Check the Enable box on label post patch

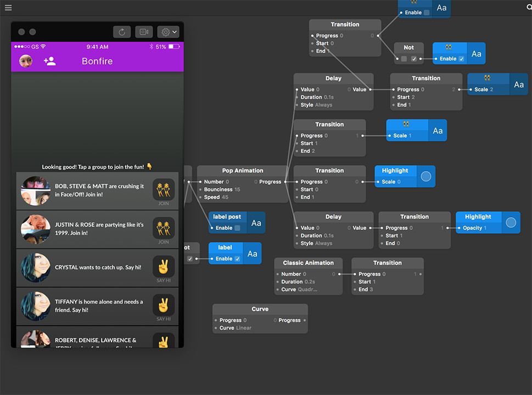pyautogui.click(x=237, y=228)
